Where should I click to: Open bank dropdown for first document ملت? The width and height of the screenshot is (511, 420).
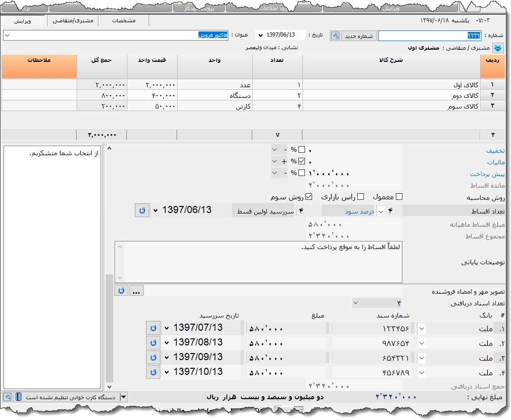click(x=422, y=328)
